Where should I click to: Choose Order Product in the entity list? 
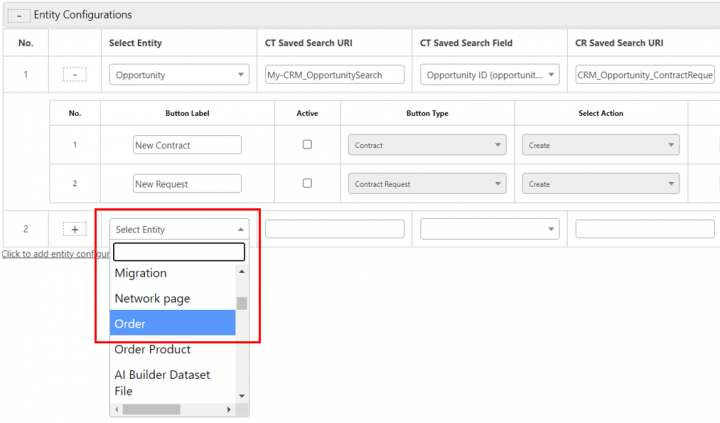153,349
